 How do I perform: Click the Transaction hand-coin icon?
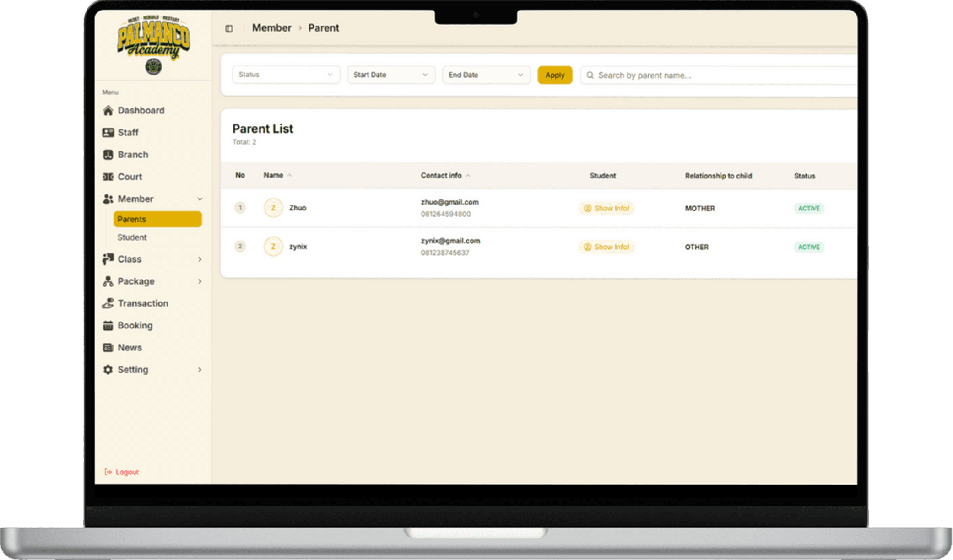click(x=108, y=303)
